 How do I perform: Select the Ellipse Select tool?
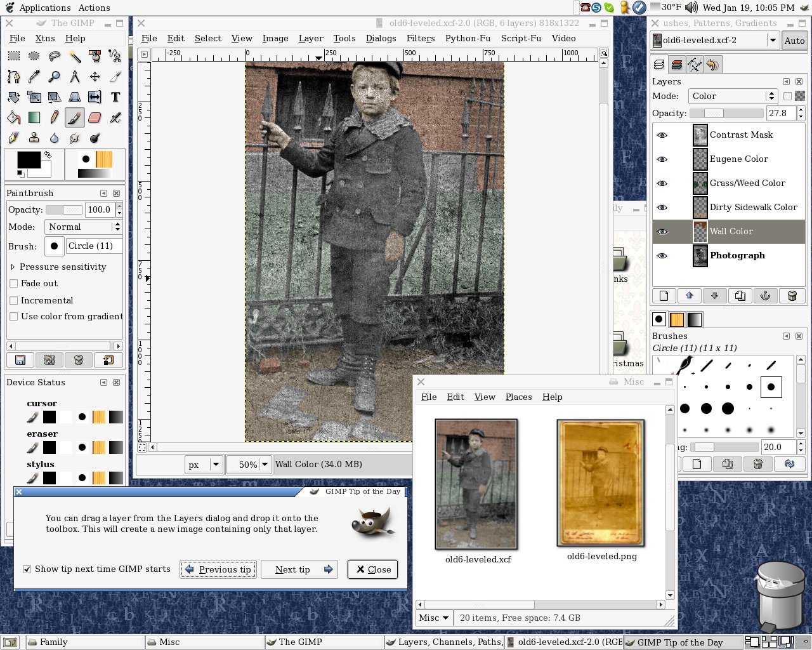pyautogui.click(x=34, y=56)
